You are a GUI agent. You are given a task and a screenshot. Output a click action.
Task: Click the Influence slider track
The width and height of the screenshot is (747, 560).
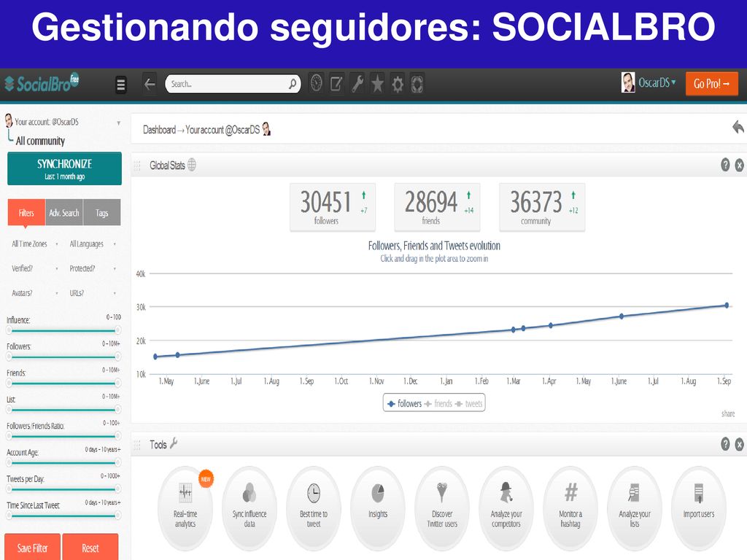click(63, 330)
